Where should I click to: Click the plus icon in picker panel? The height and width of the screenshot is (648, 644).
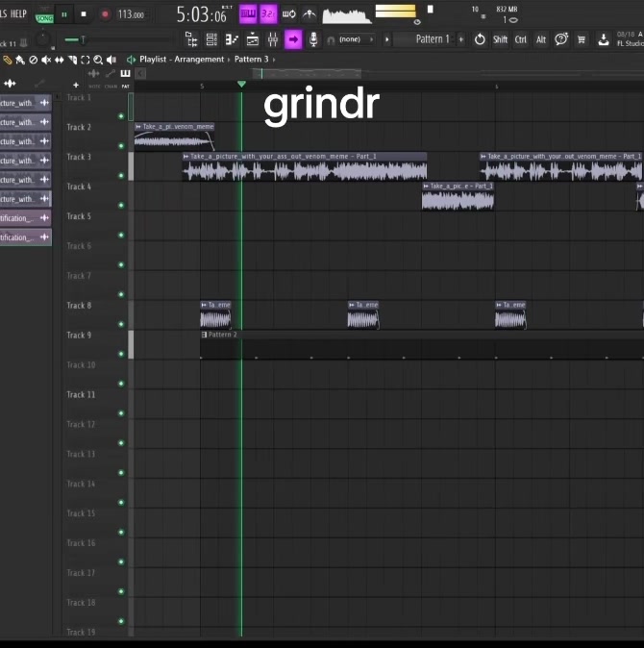pos(76,85)
